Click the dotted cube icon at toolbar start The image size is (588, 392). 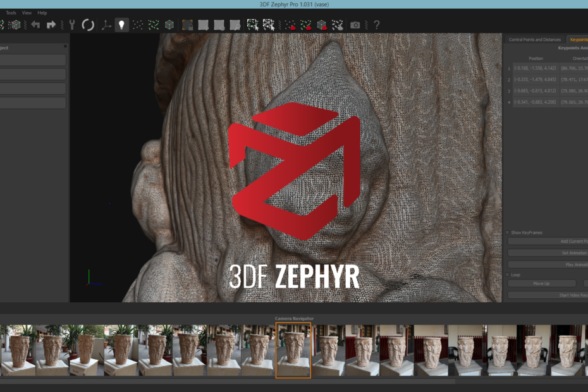pyautogui.click(x=15, y=25)
